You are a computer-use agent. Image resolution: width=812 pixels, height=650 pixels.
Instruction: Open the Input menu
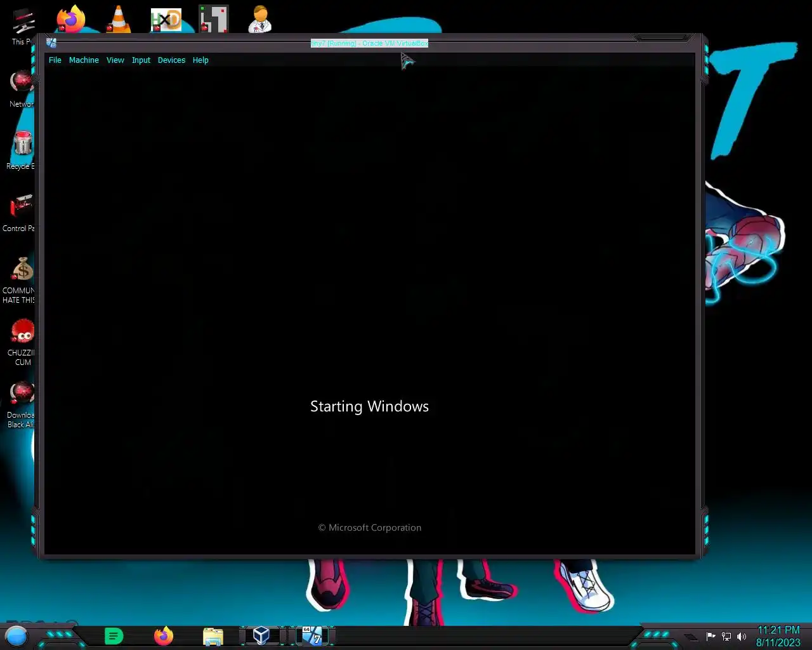click(141, 60)
